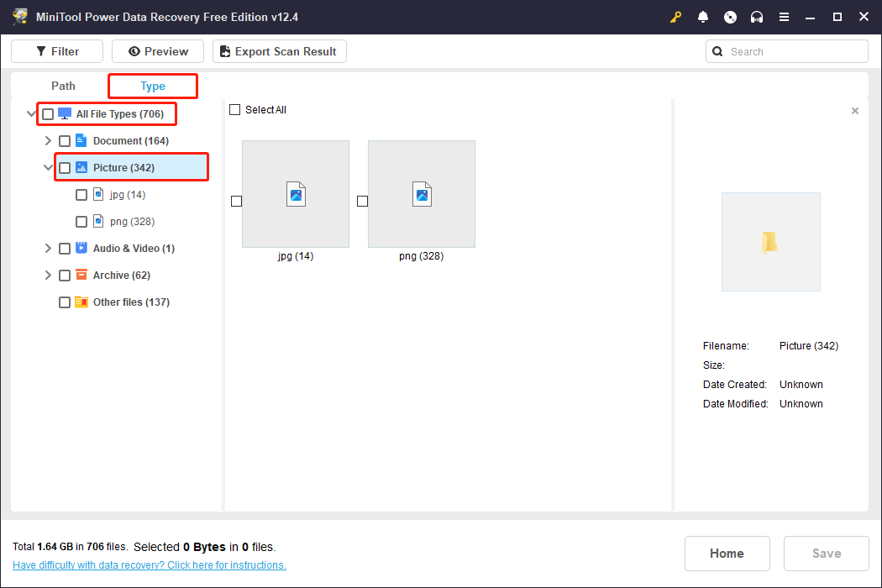Collapse the Picture tree node
Viewport: 882px width, 588px height.
(48, 168)
